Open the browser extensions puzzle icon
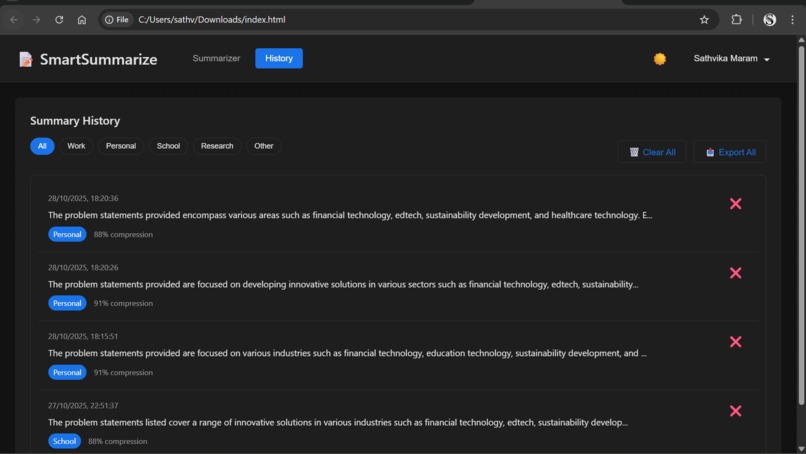Viewport: 806px width, 454px height. point(737,20)
